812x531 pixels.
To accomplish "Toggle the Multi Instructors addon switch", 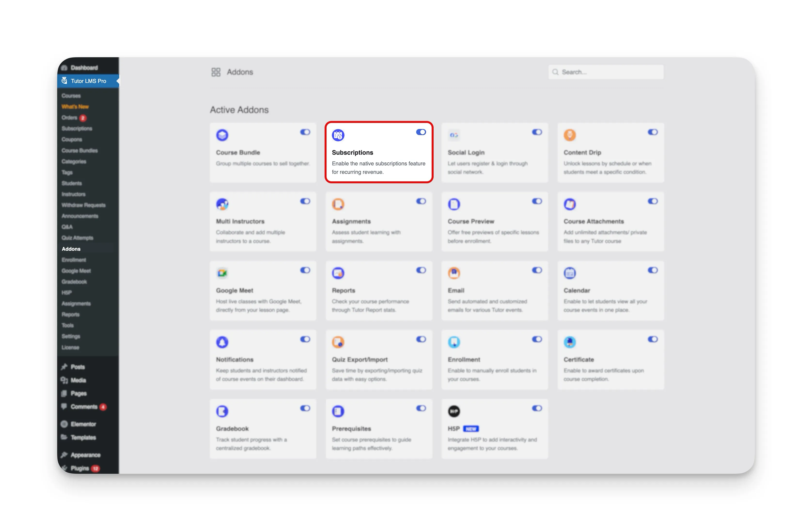I will click(x=305, y=201).
